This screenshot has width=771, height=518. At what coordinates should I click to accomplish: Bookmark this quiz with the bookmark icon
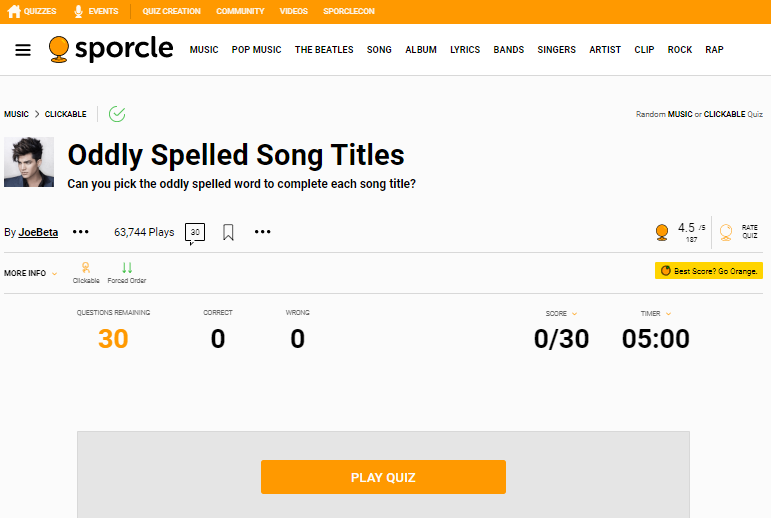[x=228, y=232]
